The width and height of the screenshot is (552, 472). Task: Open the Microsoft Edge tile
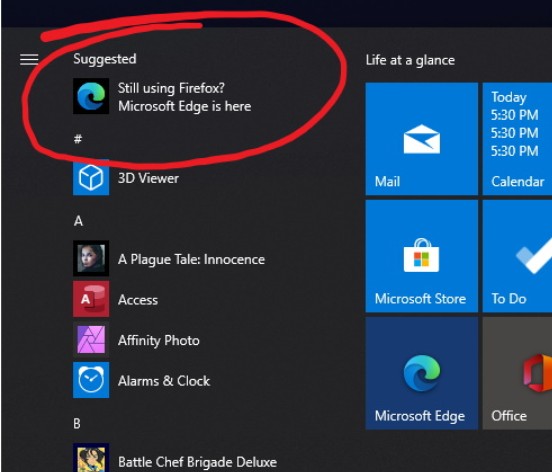pyautogui.click(x=421, y=373)
